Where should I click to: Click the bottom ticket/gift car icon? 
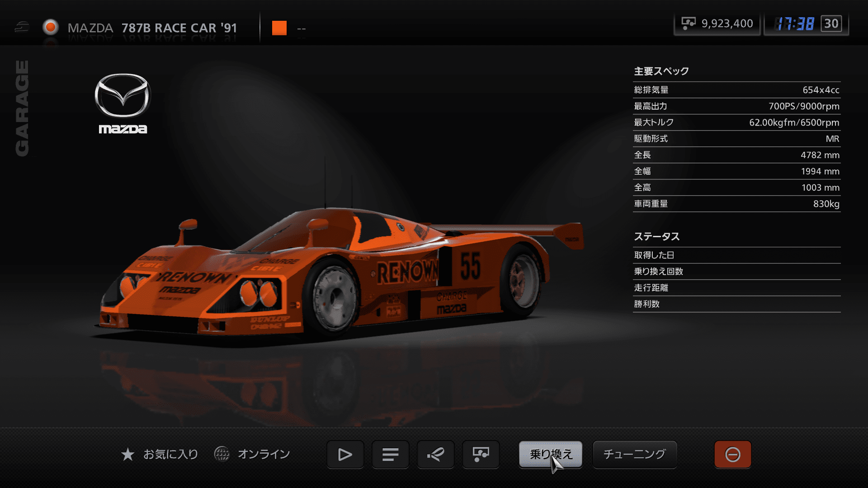[481, 454]
